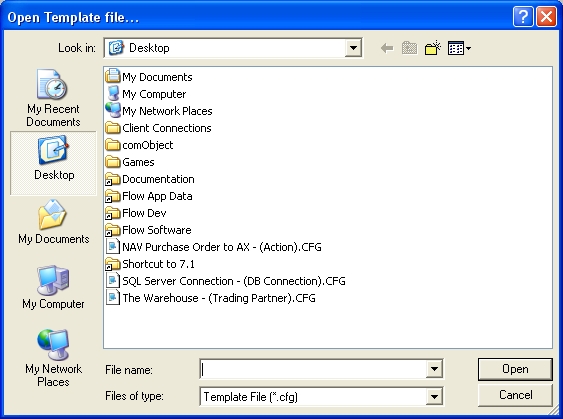The image size is (563, 419).
Task: Create a new folder with toolbar icon
Action: pos(432,48)
